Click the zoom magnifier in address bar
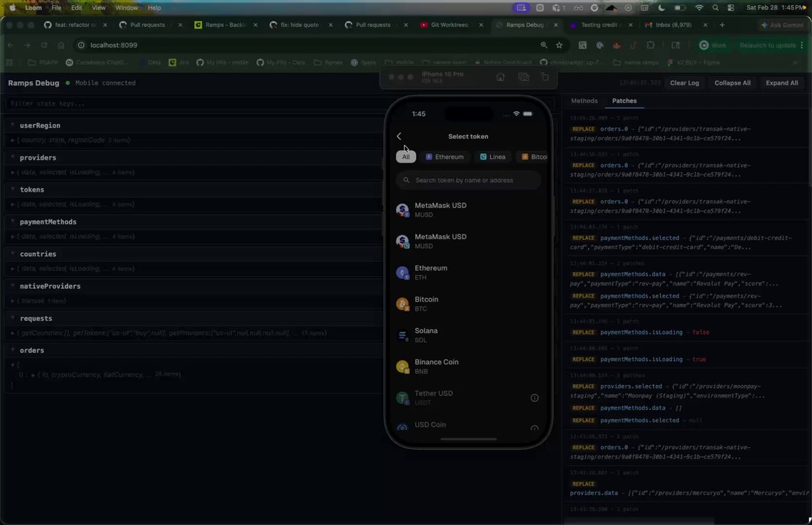 coord(544,45)
